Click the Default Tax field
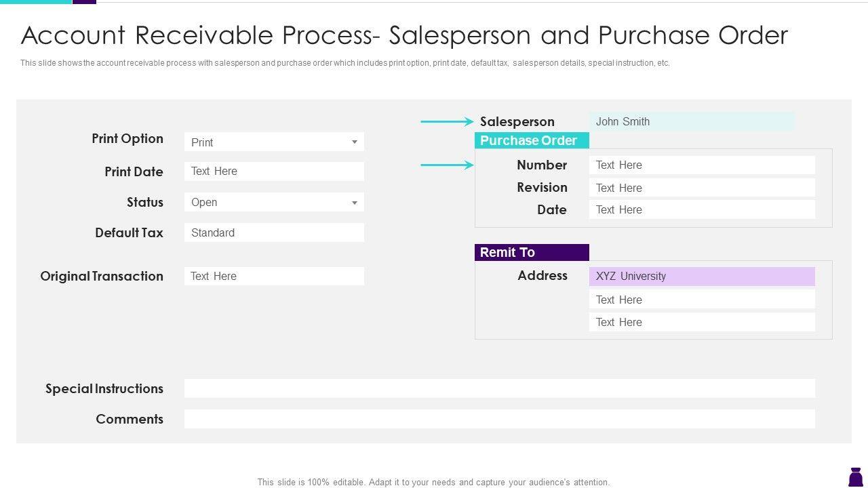Image resolution: width=868 pixels, height=488 pixels. [274, 232]
